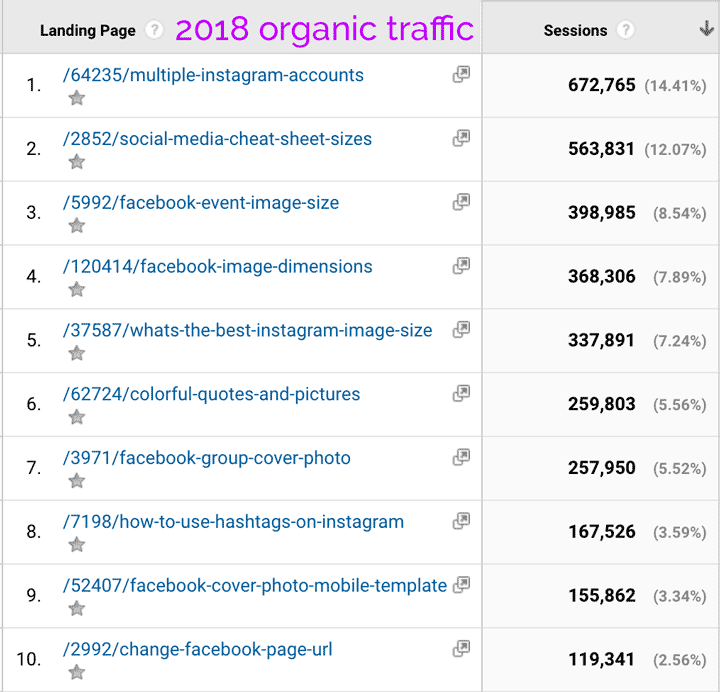Select the 672,765 sessions value
720x692 pixels.
[x=602, y=85]
